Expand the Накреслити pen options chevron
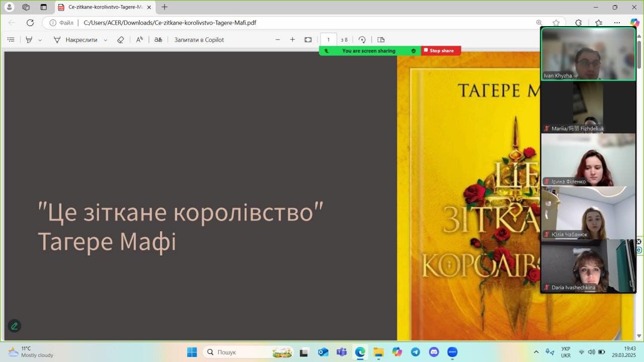644x362 pixels. pyautogui.click(x=105, y=40)
